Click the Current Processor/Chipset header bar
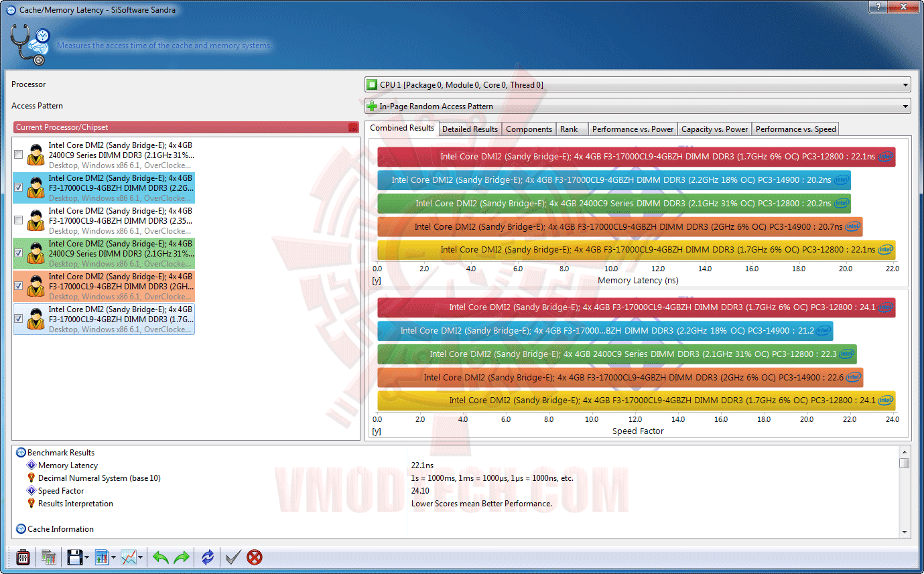 click(x=186, y=127)
